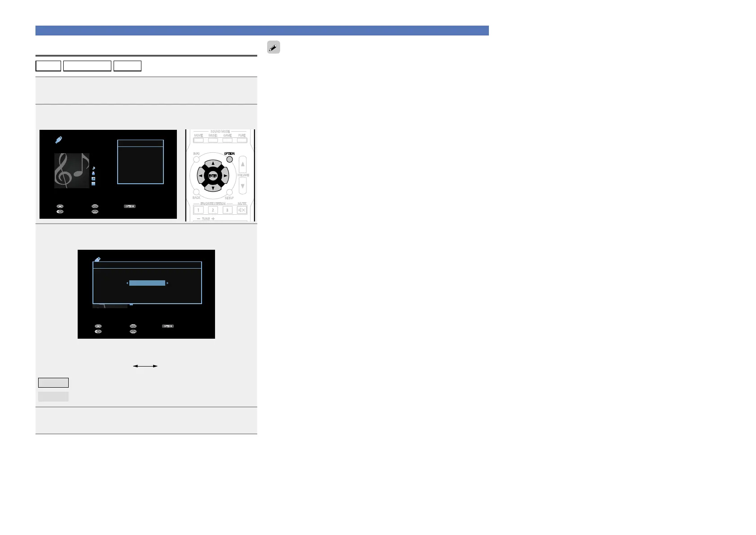
Task: Click the round INFO button on remote
Action: tap(196, 159)
